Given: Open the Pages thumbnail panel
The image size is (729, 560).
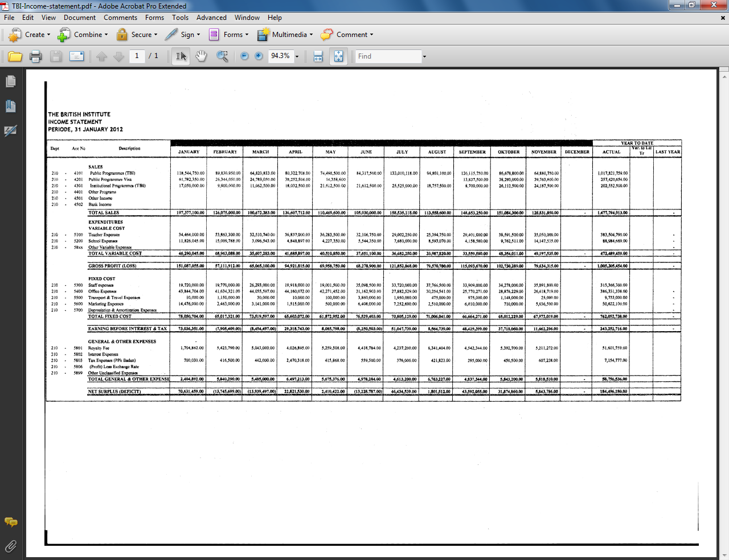Looking at the screenshot, I should [x=10, y=82].
